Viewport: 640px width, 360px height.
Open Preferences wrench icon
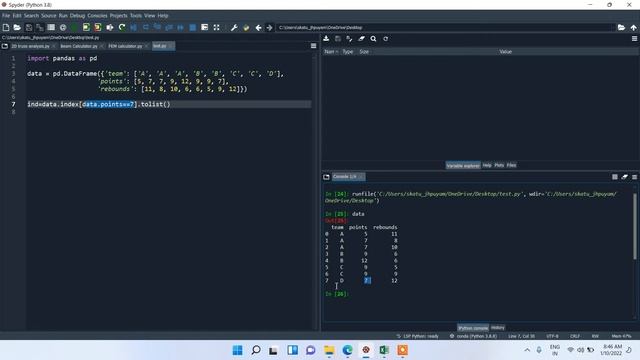tap(234, 27)
